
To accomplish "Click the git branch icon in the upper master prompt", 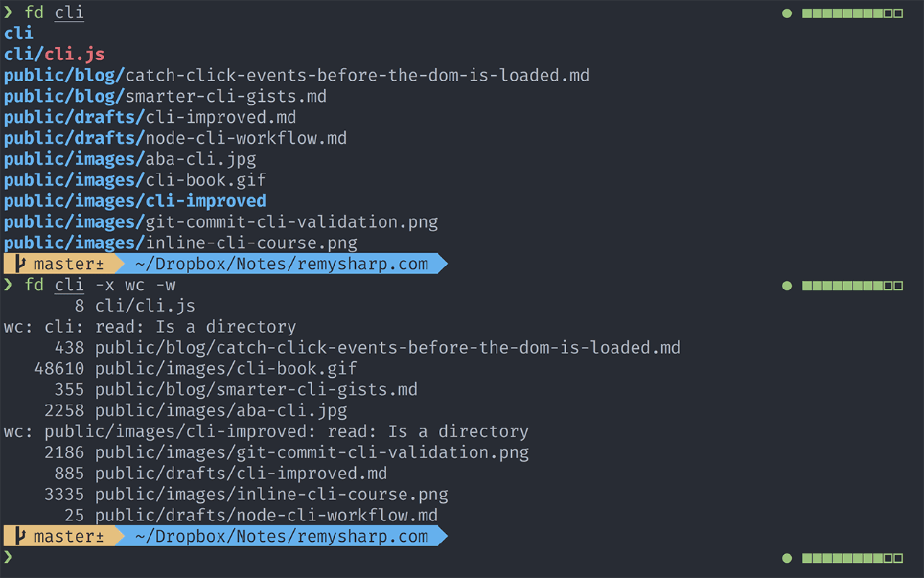I will point(21,264).
